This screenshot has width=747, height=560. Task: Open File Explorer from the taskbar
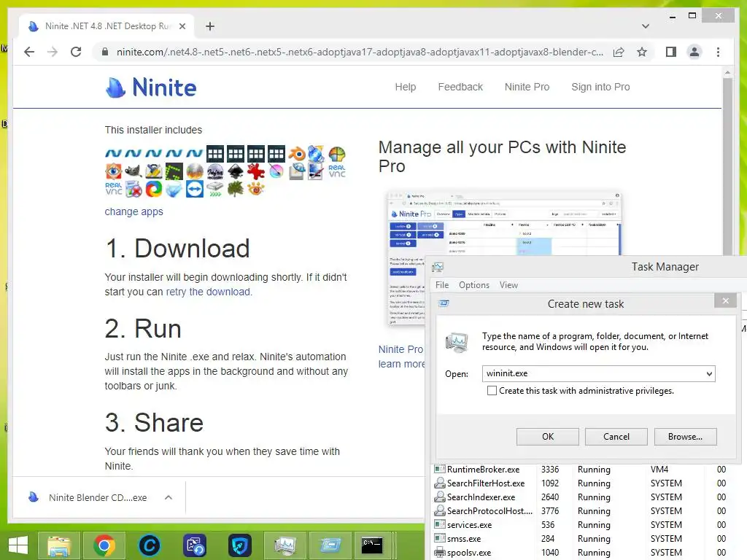[x=58, y=545]
